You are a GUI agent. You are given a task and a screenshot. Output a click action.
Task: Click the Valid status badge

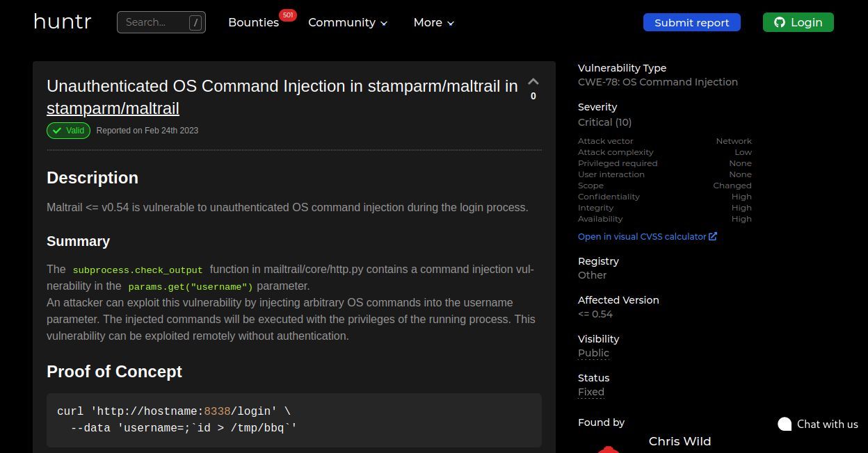click(x=68, y=130)
